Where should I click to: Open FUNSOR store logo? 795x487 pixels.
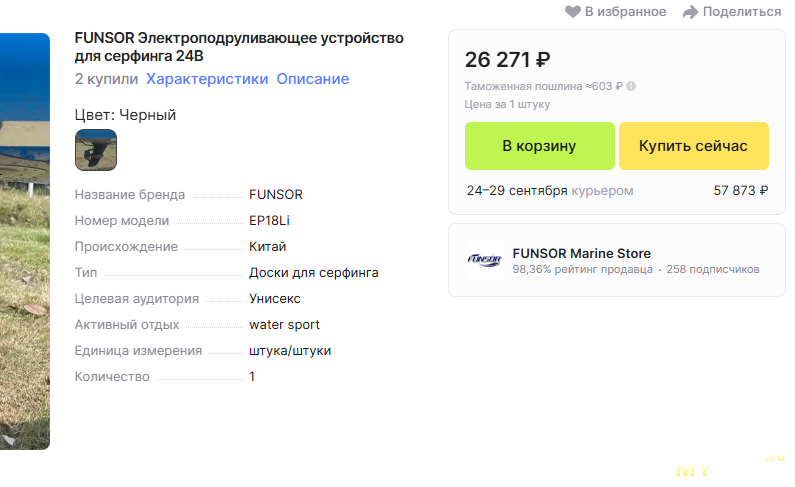[x=484, y=260]
